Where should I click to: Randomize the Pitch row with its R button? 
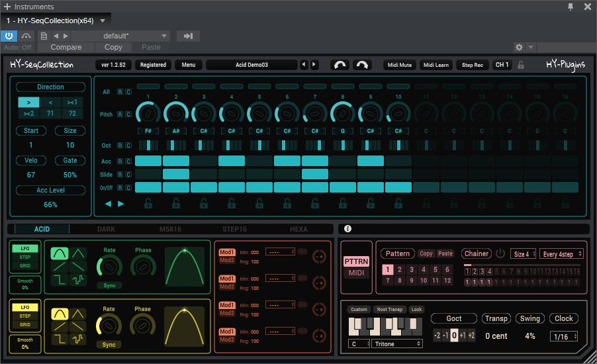[x=120, y=114]
